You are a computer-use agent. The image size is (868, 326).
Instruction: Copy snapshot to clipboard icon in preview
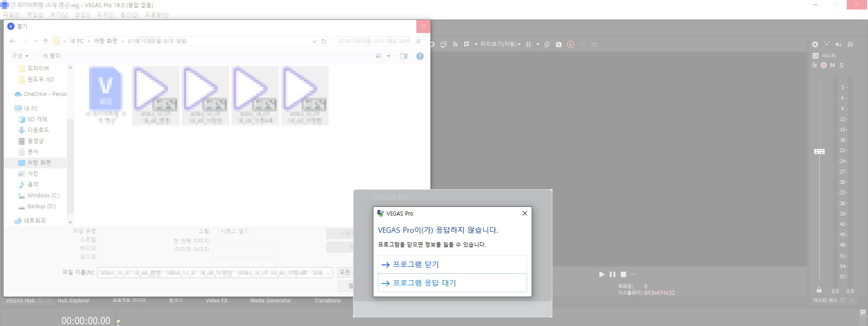pos(547,44)
